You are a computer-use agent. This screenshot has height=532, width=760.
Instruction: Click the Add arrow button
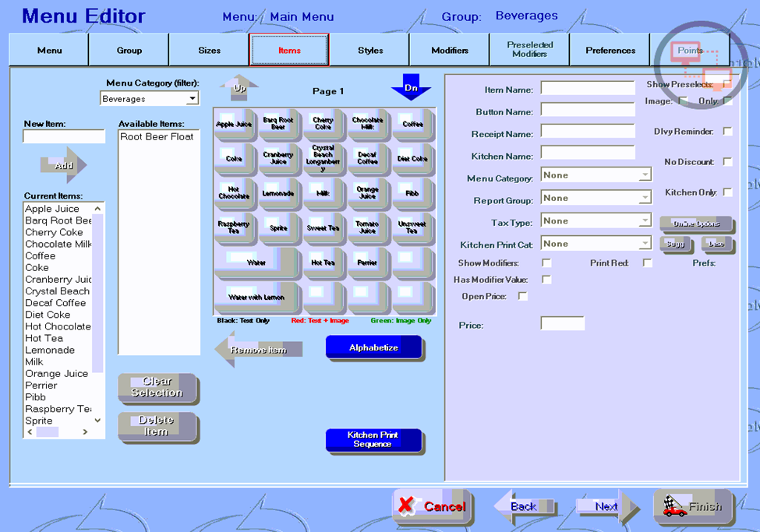(x=63, y=165)
